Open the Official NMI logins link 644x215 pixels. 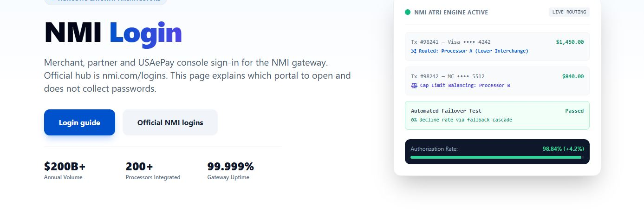coord(170,122)
